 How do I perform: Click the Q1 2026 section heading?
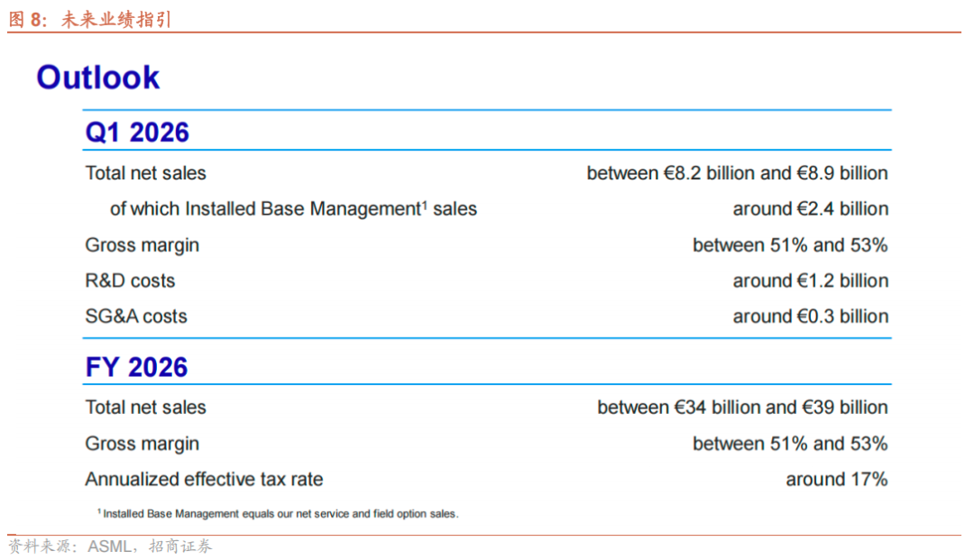137,133
